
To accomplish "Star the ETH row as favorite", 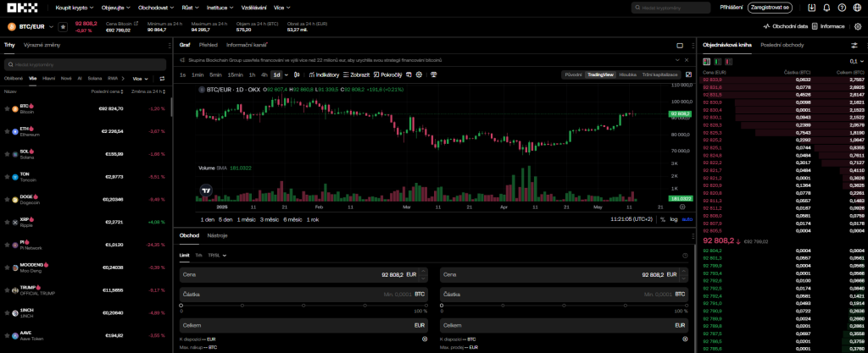I will 7,131.
